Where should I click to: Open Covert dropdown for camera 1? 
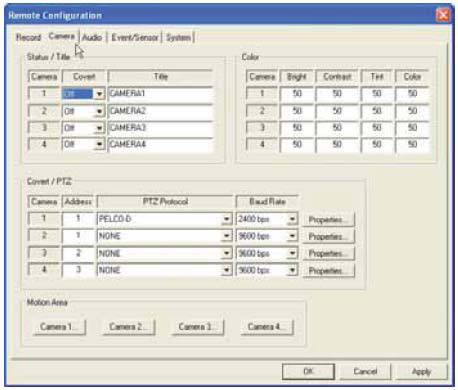click(x=99, y=94)
